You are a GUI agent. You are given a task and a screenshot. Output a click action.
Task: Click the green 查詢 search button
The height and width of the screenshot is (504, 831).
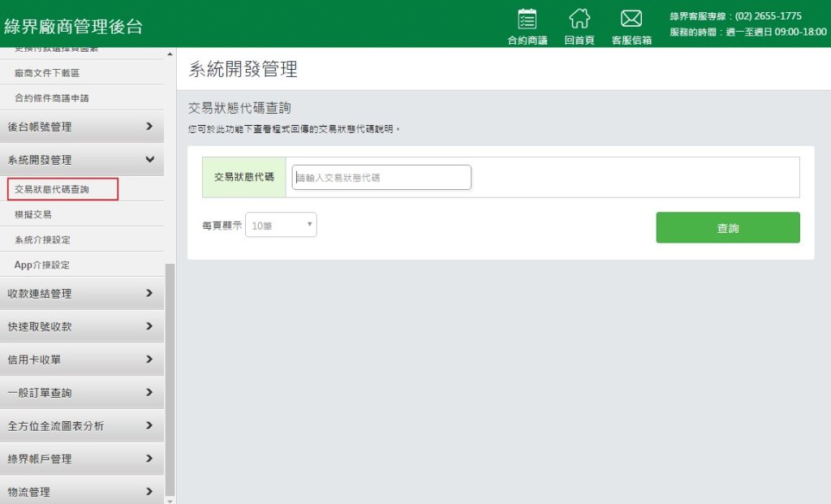click(727, 227)
